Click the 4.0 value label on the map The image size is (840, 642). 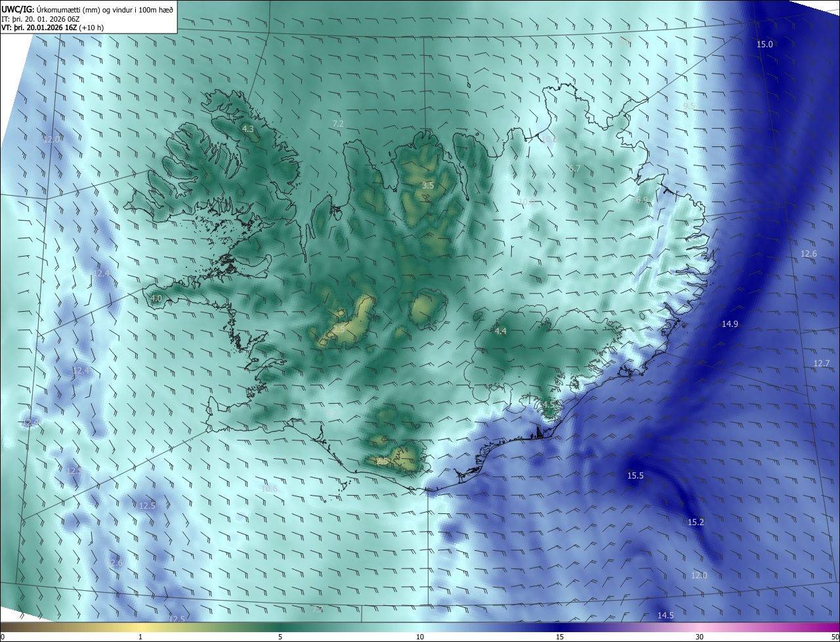point(156,299)
